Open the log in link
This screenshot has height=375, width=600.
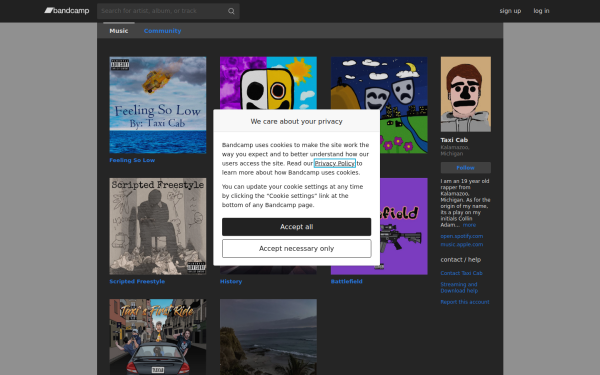coord(541,11)
